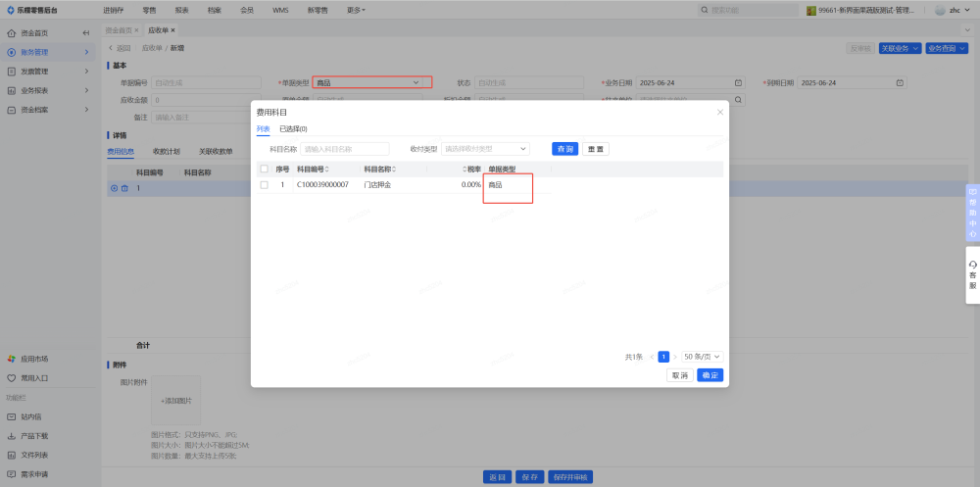
Task: Expand the 发票管理 sidebar section
Action: tap(86, 72)
